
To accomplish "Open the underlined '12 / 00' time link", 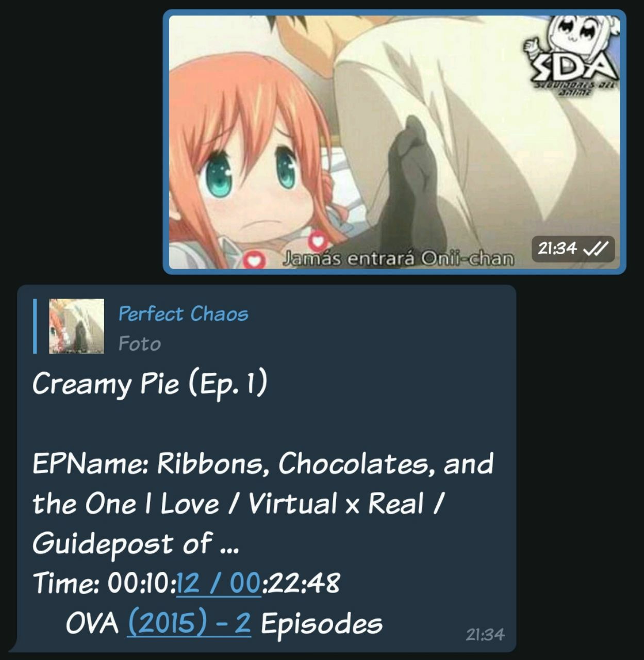I will pyautogui.click(x=219, y=583).
